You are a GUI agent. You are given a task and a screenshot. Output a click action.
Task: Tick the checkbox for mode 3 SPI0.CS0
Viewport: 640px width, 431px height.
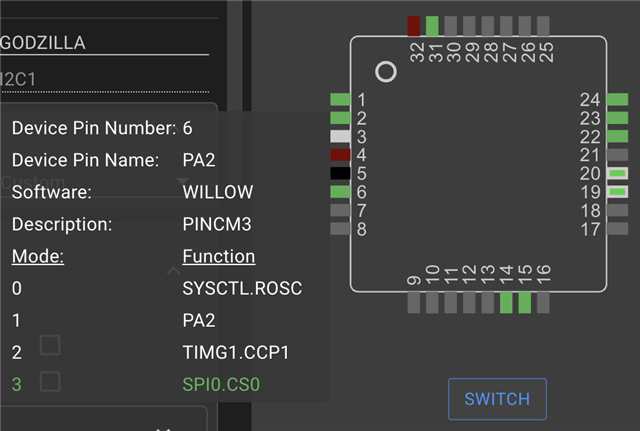click(x=50, y=382)
